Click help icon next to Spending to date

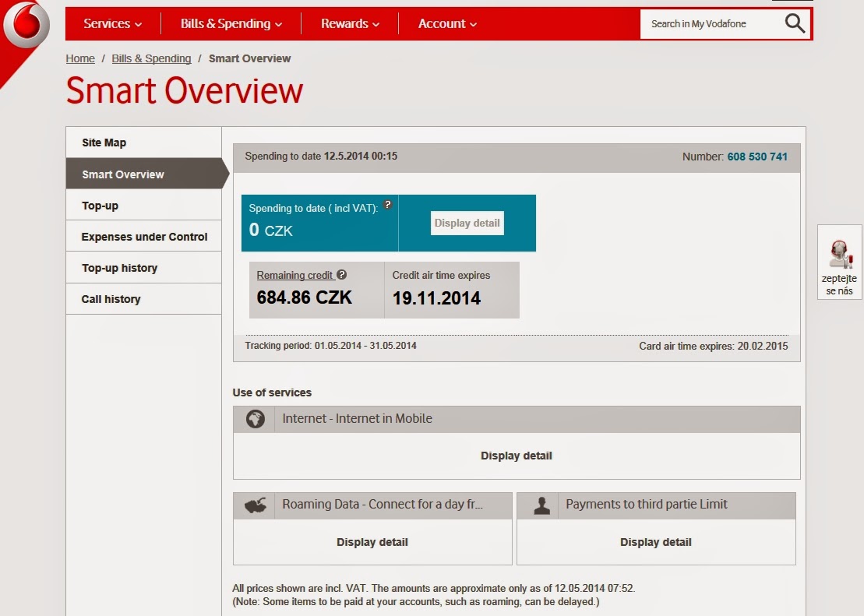pyautogui.click(x=388, y=204)
